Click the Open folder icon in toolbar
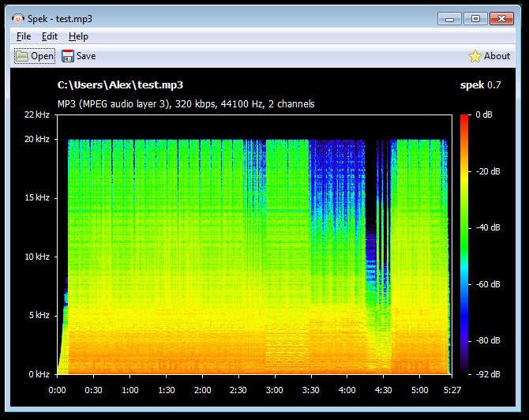 tap(21, 56)
